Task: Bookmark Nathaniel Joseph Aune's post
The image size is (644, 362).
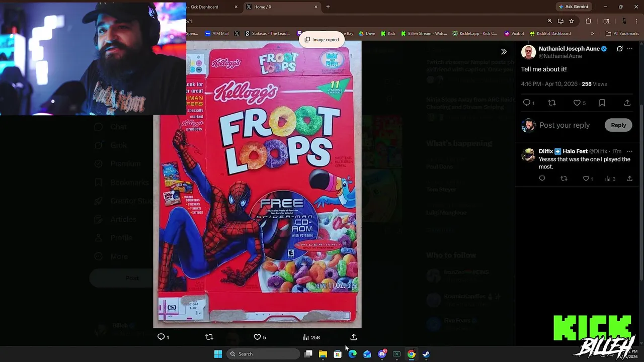Action: pyautogui.click(x=602, y=103)
